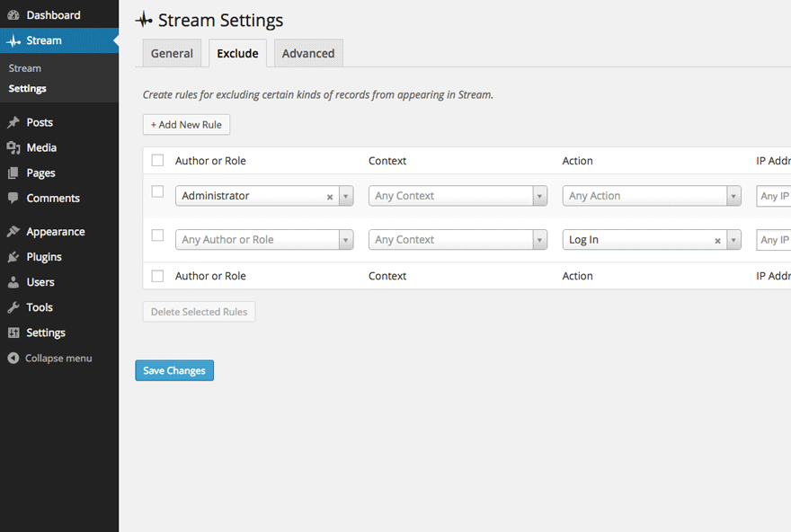Click the Action column header
Image resolution: width=791 pixels, height=532 pixels.
(x=578, y=160)
